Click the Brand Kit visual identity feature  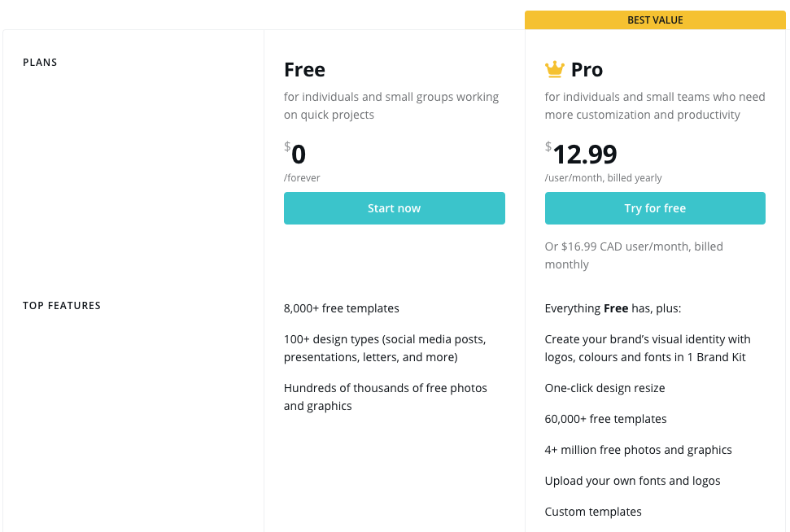click(648, 348)
